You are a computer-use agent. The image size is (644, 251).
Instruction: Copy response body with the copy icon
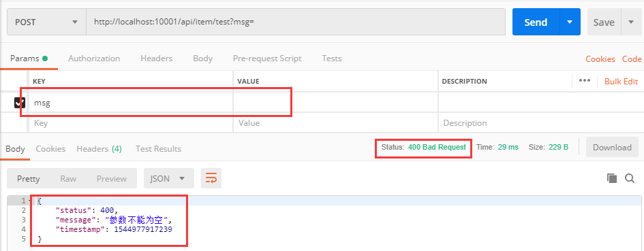pyautogui.click(x=612, y=178)
